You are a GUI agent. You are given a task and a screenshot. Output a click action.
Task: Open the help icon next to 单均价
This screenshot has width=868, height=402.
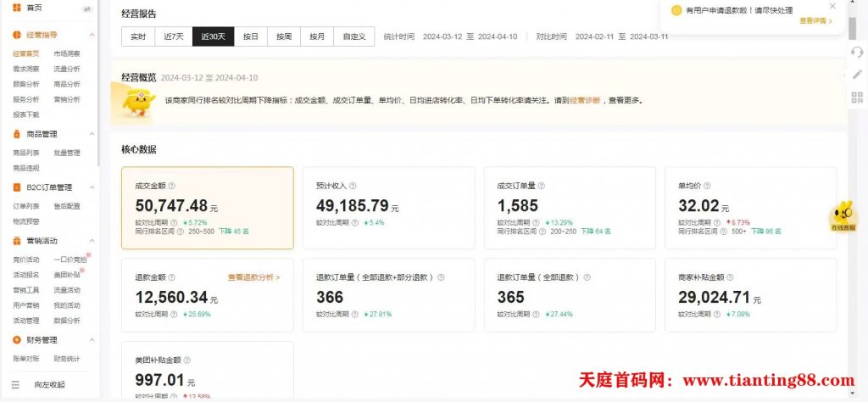[707, 187]
